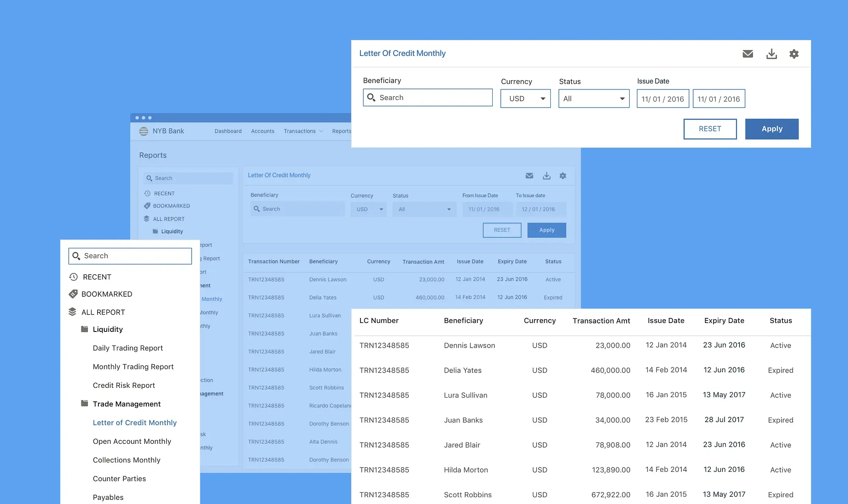Screen dimensions: 848x504
Task: Click the Liquidity folder icon
Action: (x=84, y=329)
